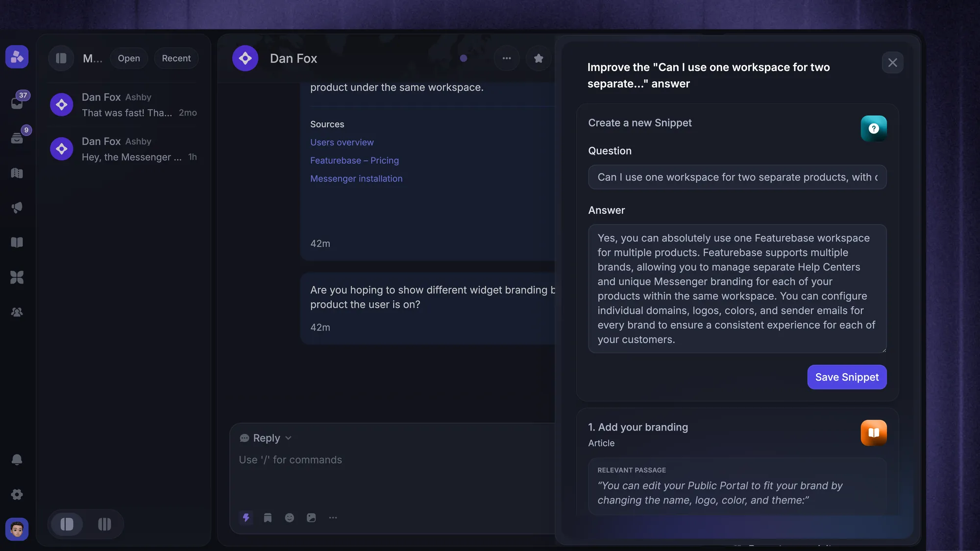
Task: Click the snippet Question input field
Action: click(737, 177)
